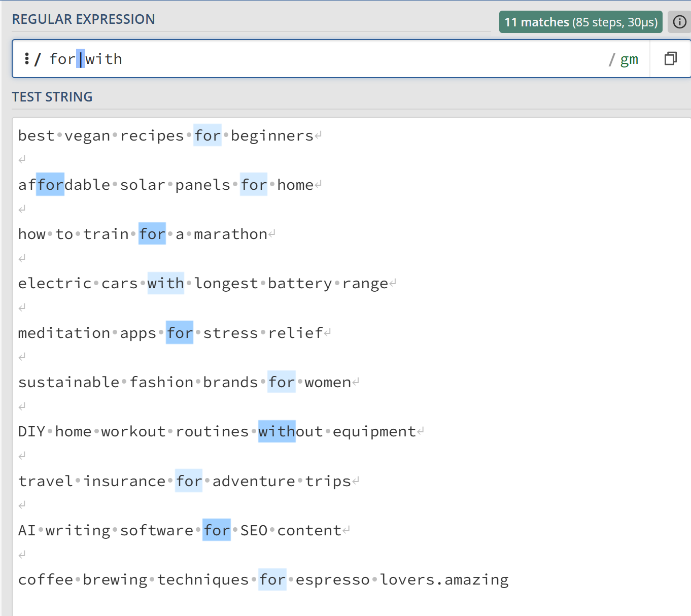Click the '11 matches' result badge

[580, 22]
